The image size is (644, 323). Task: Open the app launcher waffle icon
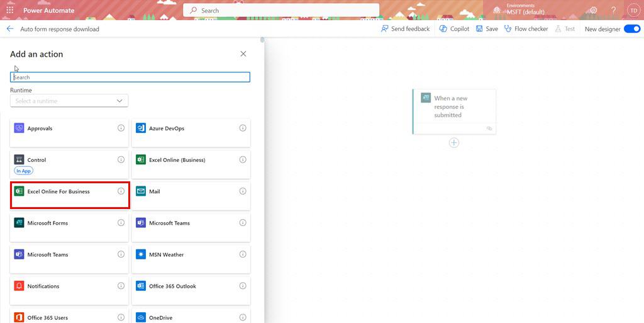tap(10, 10)
